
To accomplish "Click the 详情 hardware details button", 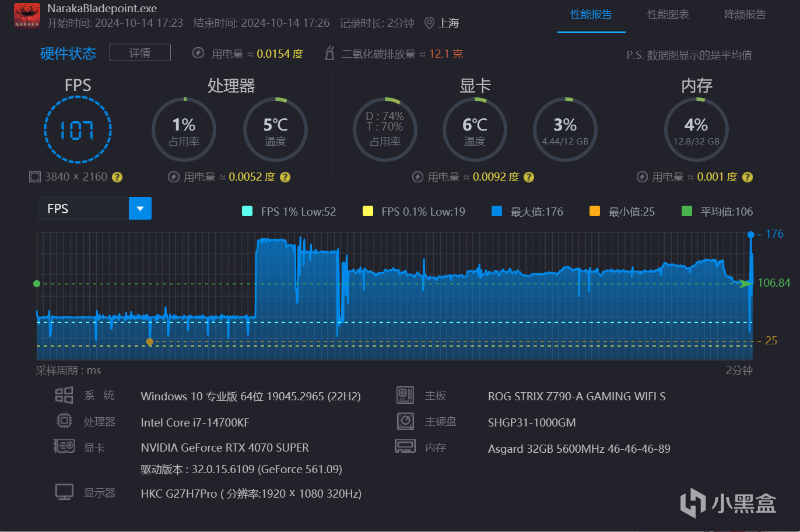I will click(140, 53).
